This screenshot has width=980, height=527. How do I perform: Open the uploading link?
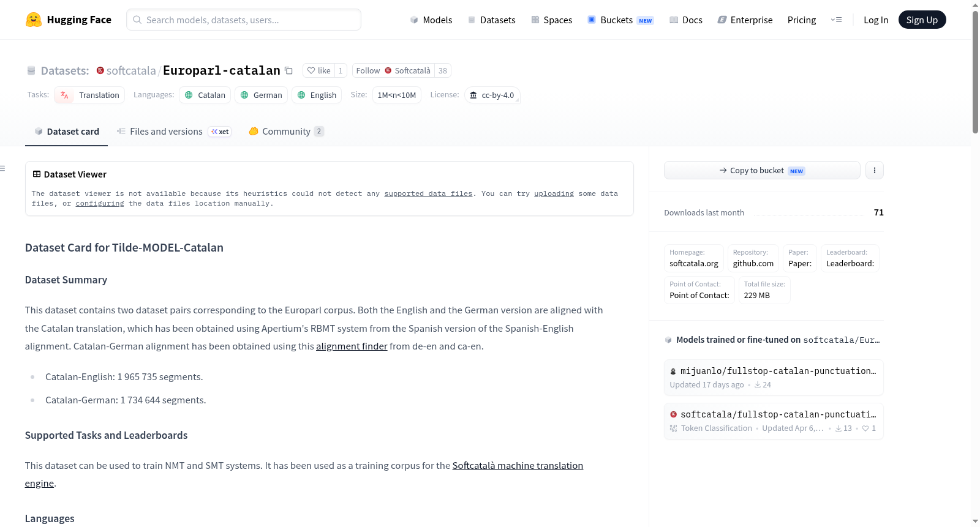click(x=554, y=193)
